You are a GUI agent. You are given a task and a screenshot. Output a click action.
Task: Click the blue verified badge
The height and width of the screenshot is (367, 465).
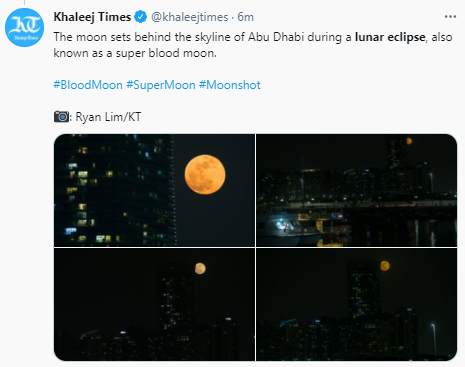click(x=141, y=17)
